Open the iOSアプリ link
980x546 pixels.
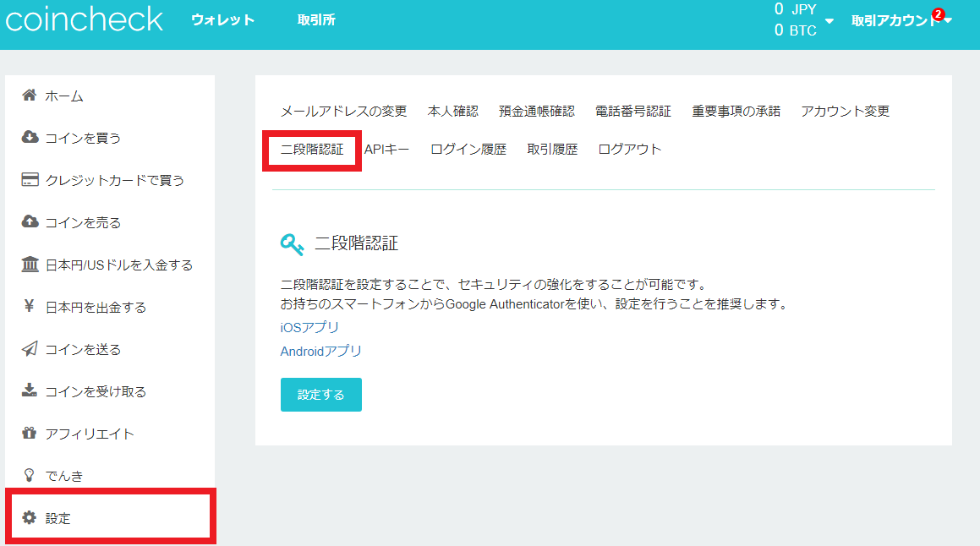[309, 327]
